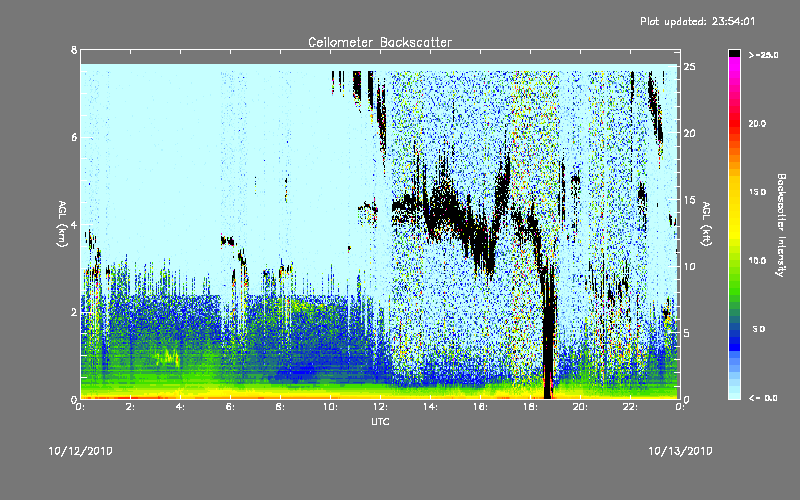Click the '12:' tick on the UTC axis
800x500 pixels.
[380, 407]
